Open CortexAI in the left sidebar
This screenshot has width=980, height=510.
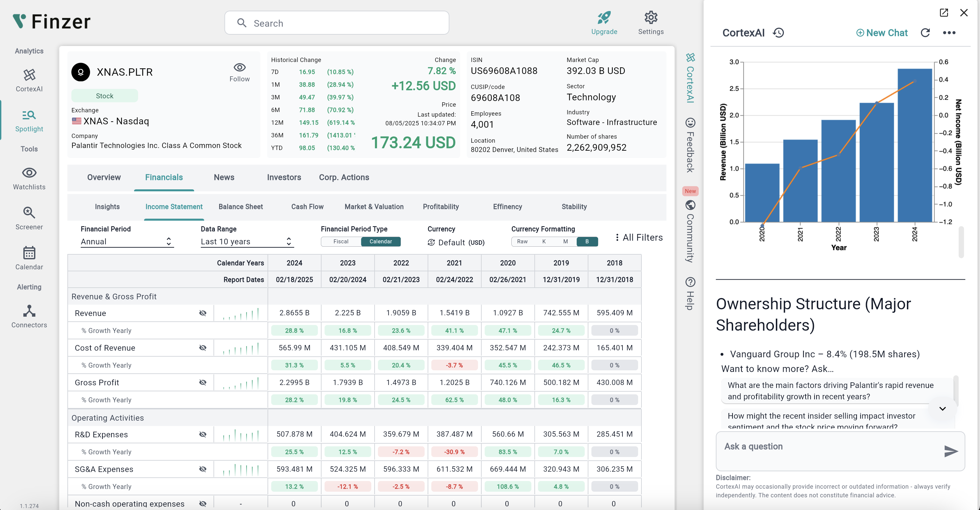tap(29, 80)
